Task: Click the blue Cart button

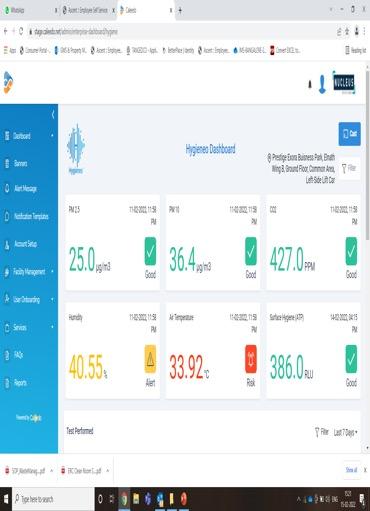Action: click(350, 134)
